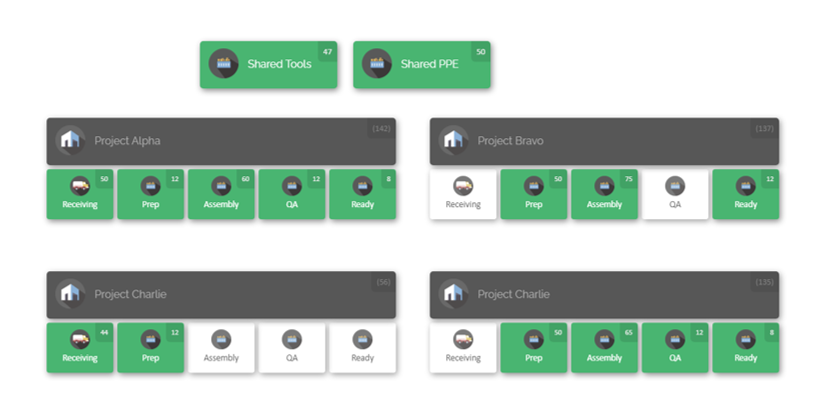
Task: Click the truck icon in Project Alpha's Receiving tile
Action: (x=80, y=186)
